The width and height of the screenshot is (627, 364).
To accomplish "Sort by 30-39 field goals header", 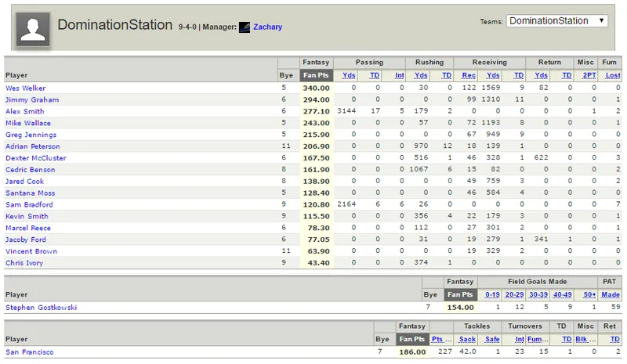I will click(538, 294).
